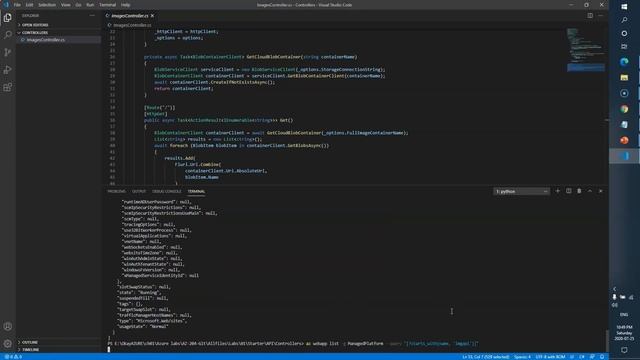This screenshot has height=360, width=640.
Task: Maximize the terminal panel size
Action: 590,191
